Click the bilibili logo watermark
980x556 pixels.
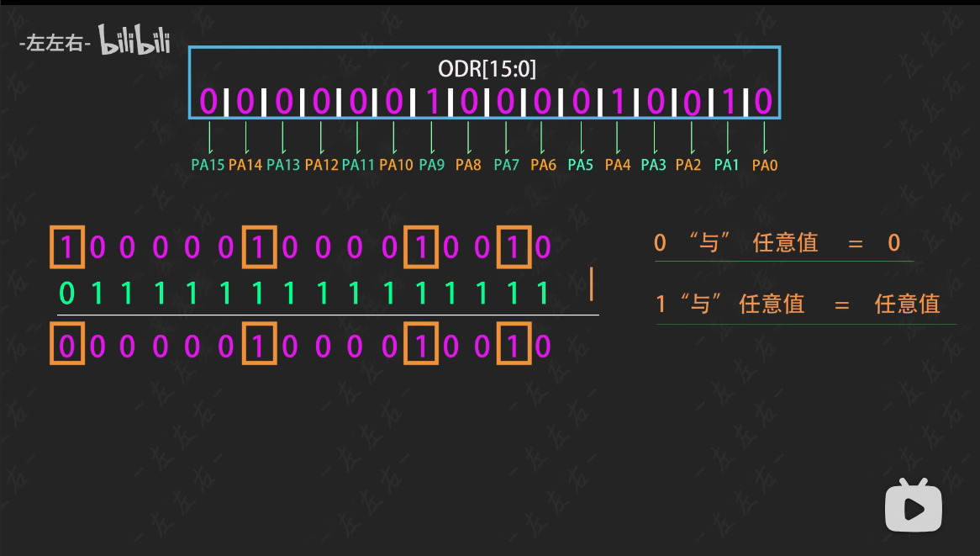(134, 40)
